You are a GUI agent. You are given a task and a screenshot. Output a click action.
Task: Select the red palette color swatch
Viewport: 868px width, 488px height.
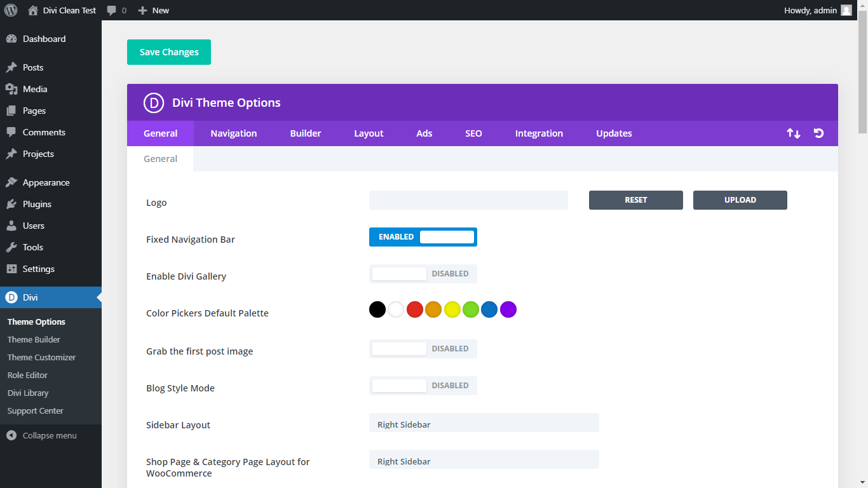[x=415, y=309]
